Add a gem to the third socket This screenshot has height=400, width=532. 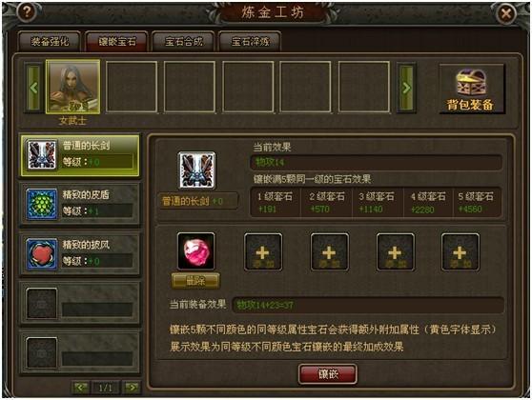tap(329, 251)
